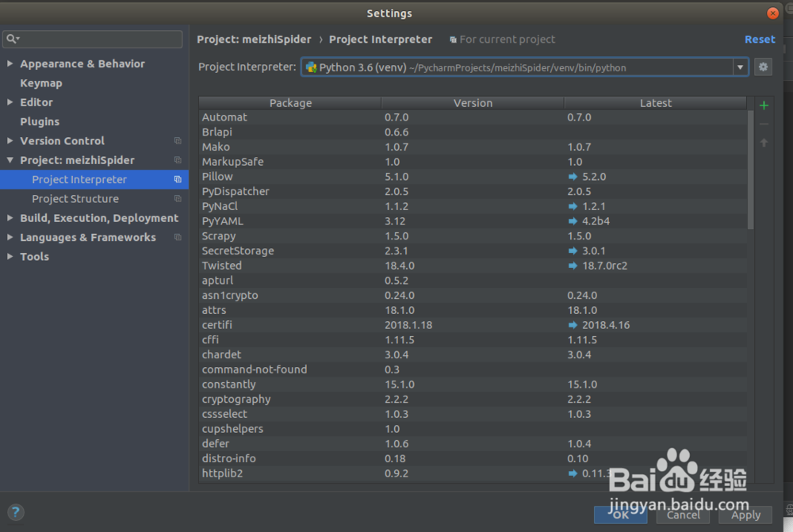The image size is (793, 532).
Task: Select the asn1crypto package row
Action: pyautogui.click(x=473, y=295)
